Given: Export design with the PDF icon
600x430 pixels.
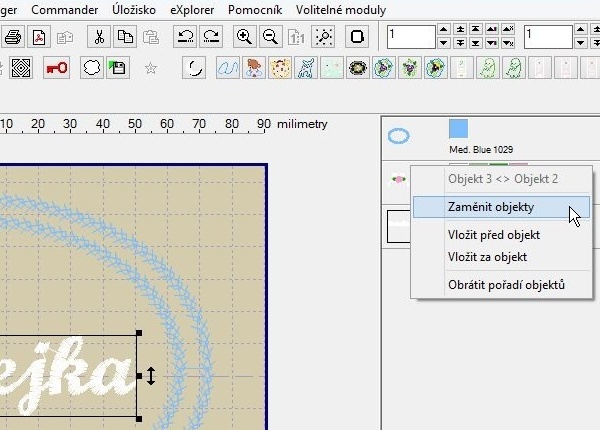Looking at the screenshot, I should click(x=39, y=38).
